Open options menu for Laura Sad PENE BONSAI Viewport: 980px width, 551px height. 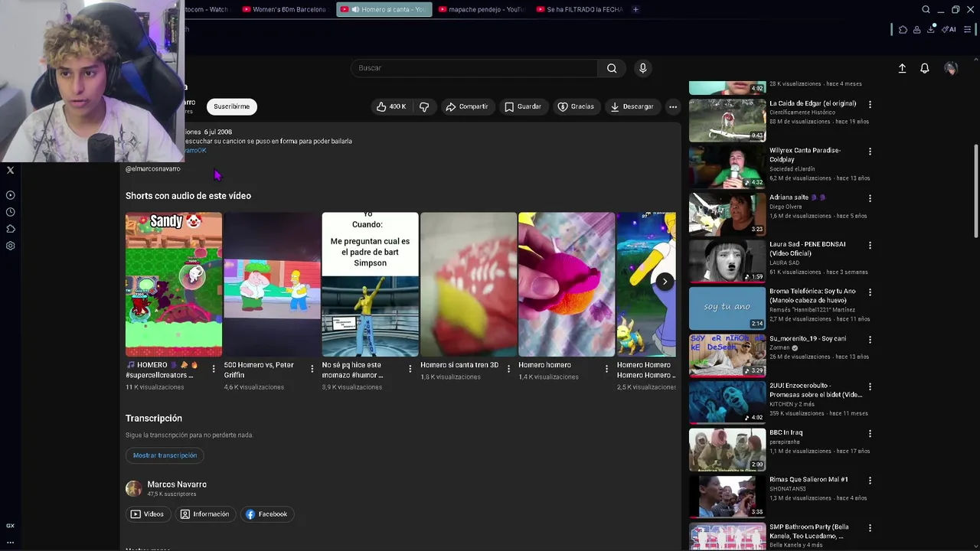[x=870, y=246]
